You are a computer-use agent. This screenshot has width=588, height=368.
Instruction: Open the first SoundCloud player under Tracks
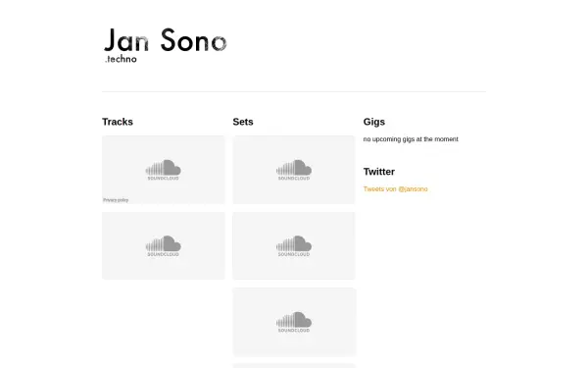[x=163, y=170]
